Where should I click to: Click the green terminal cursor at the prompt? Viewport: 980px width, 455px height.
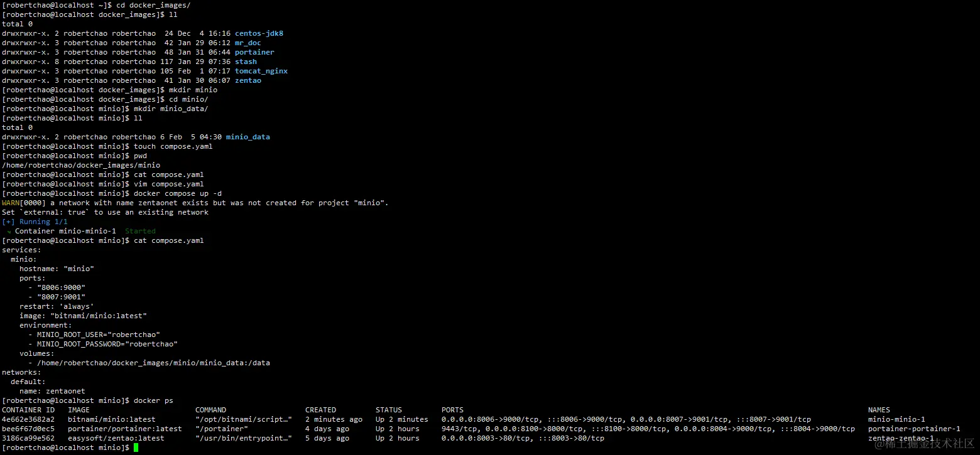[x=136, y=447]
